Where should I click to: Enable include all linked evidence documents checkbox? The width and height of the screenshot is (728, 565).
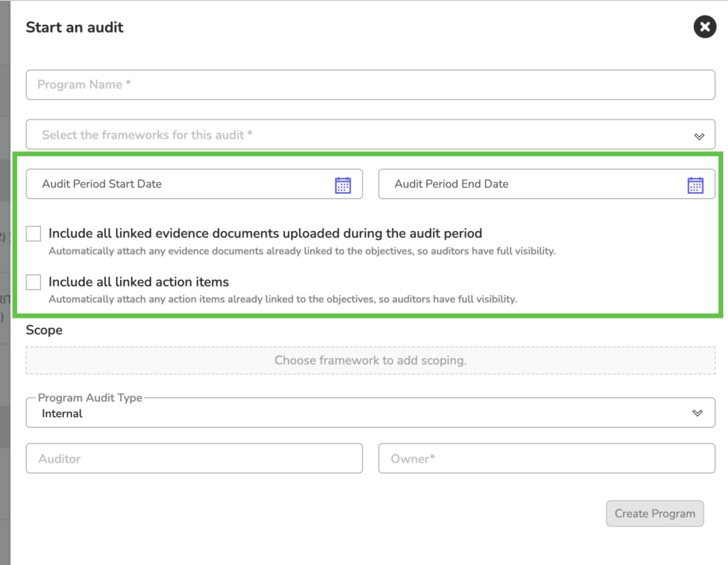pos(33,234)
